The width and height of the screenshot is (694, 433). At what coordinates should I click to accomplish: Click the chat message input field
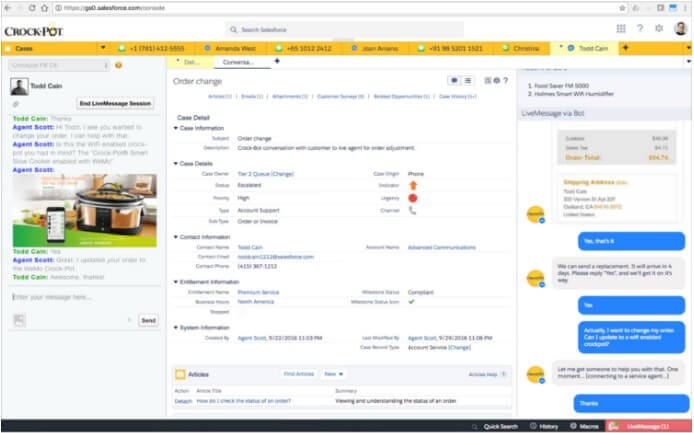pyautogui.click(x=84, y=297)
